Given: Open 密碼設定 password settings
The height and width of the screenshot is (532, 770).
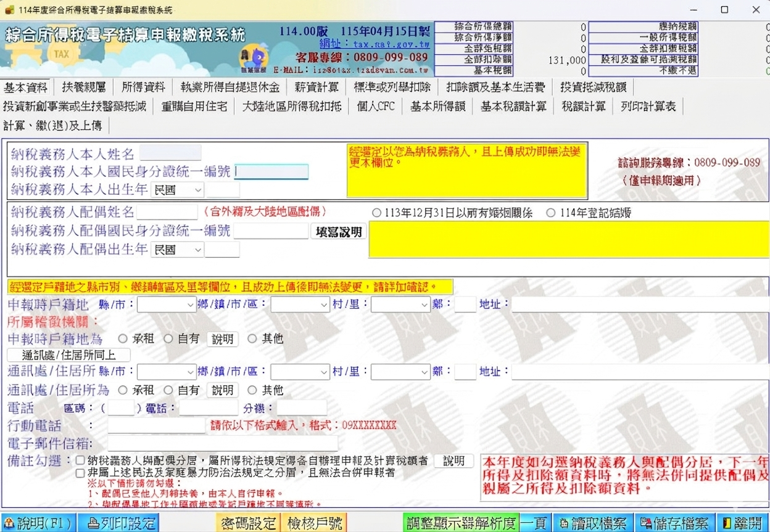Looking at the screenshot, I should point(249,523).
